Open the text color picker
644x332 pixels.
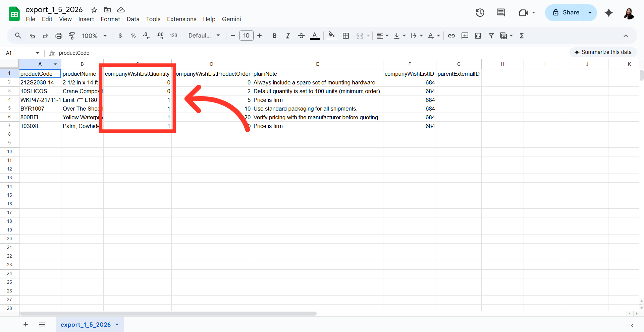pyautogui.click(x=315, y=36)
